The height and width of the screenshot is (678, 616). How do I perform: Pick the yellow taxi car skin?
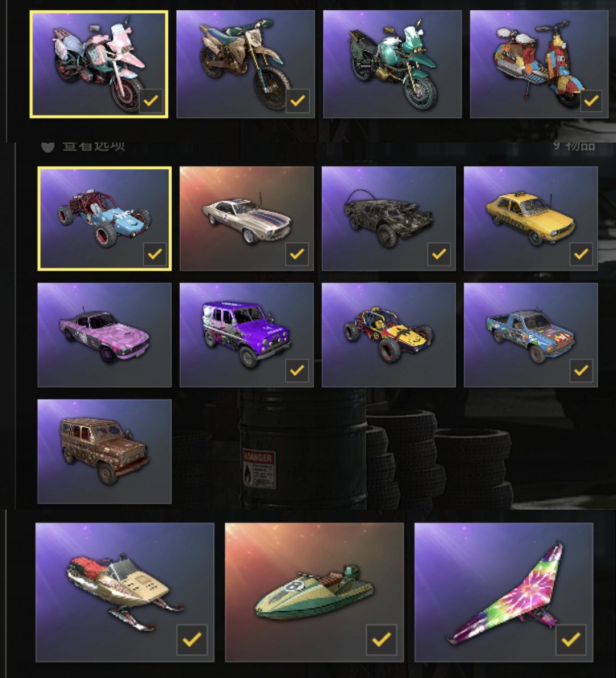pyautogui.click(x=531, y=218)
